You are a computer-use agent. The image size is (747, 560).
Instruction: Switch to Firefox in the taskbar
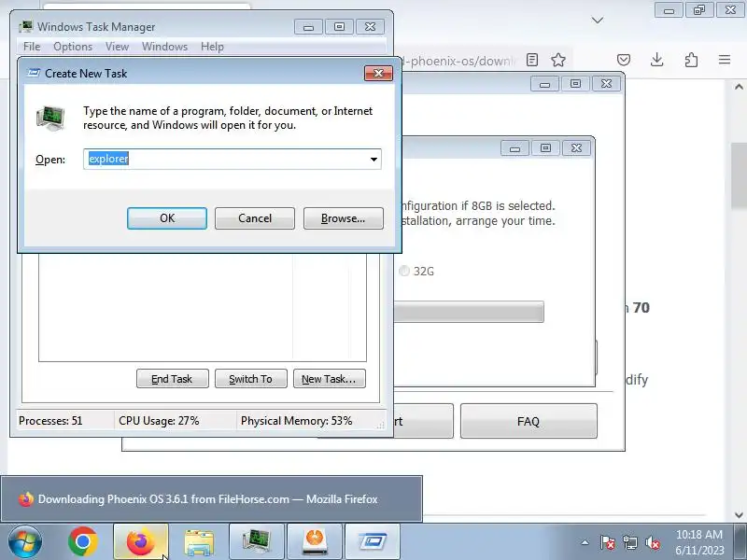tap(141, 541)
